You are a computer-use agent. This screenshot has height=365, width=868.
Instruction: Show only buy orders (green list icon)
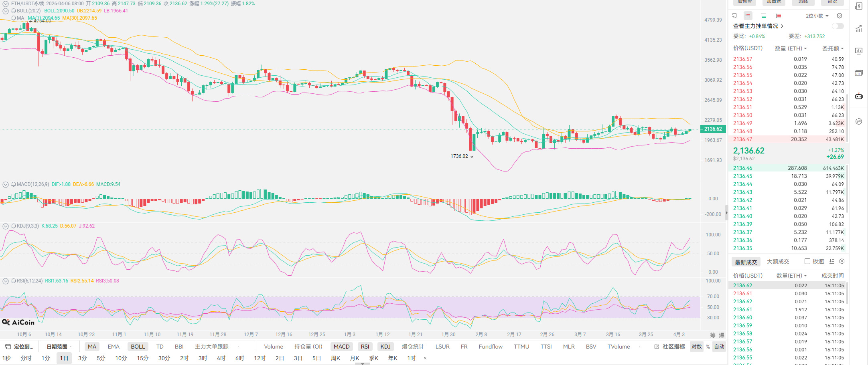763,16
